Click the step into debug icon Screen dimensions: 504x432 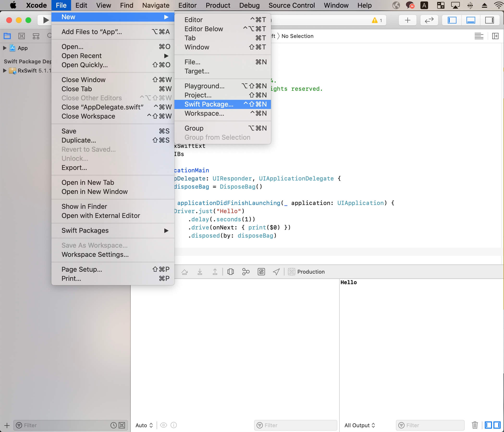tap(200, 272)
